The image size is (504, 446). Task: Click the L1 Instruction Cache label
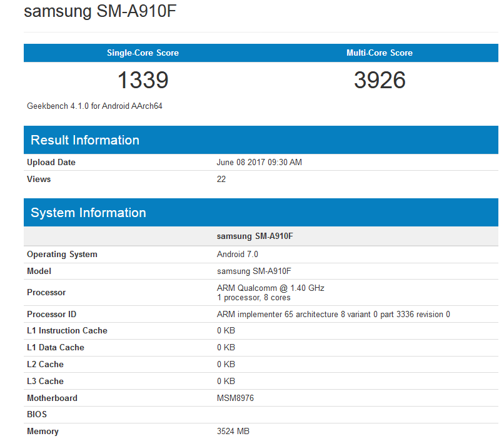click(x=67, y=330)
